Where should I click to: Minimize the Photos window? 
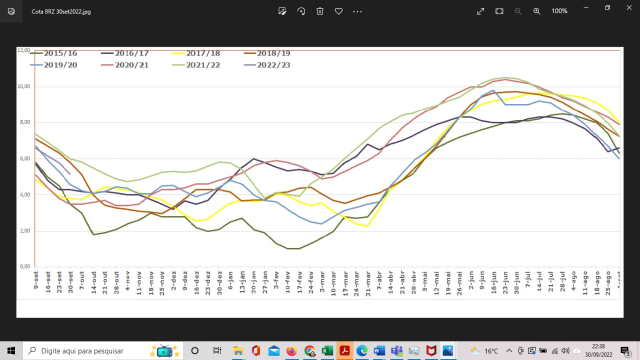pos(586,8)
